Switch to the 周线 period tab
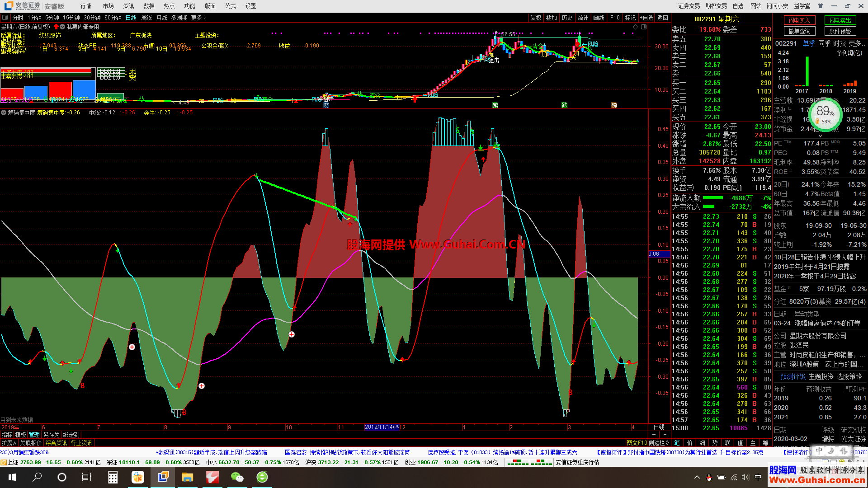Viewport: 868px width, 488px height. 146,18
